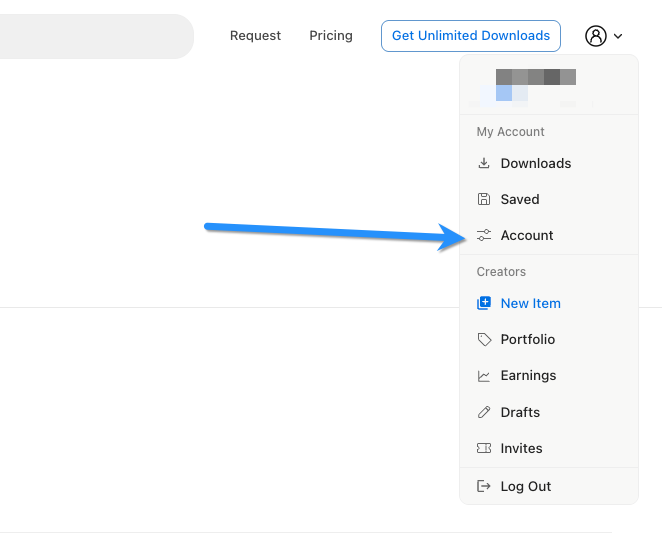Click the Account sliders icon
Viewport: 662px width, 549px height.
[484, 235]
